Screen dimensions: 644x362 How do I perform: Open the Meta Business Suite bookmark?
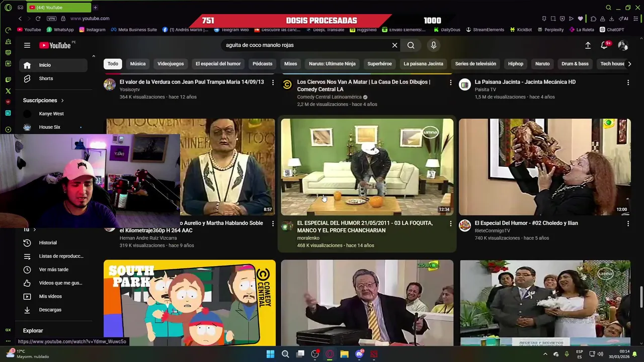(133, 30)
